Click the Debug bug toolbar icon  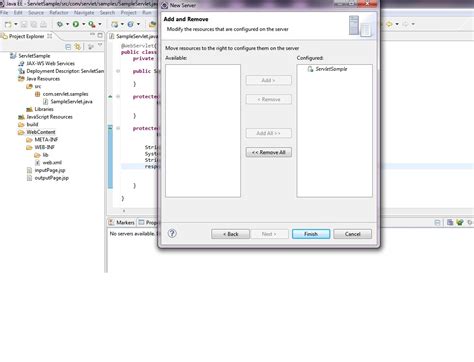(x=60, y=24)
